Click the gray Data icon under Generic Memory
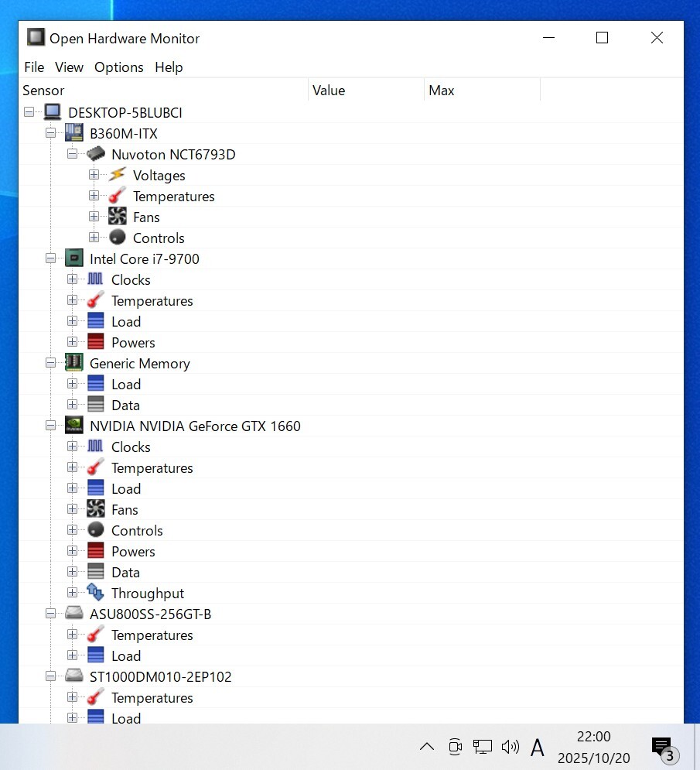 point(95,405)
